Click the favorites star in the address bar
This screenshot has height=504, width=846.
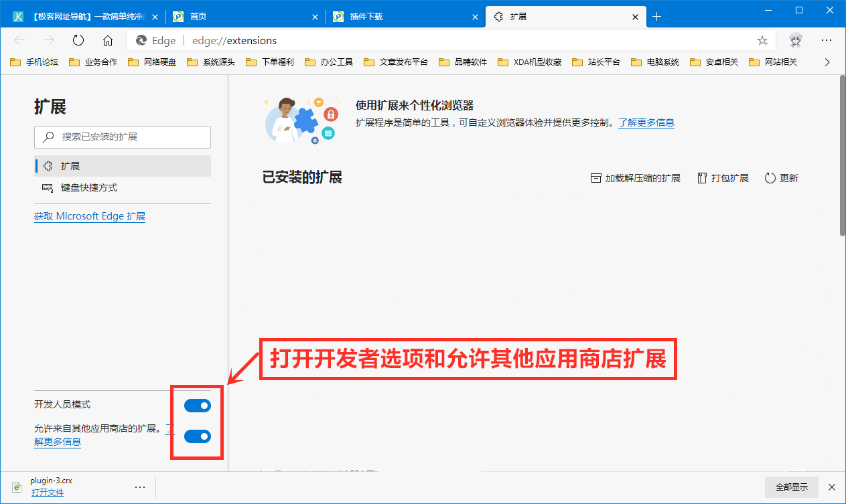point(762,40)
